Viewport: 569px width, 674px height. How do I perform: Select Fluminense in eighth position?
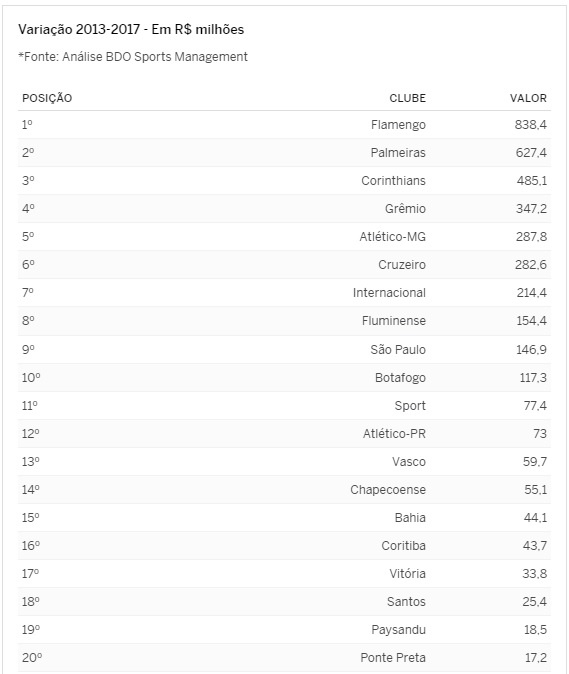[x=394, y=321]
